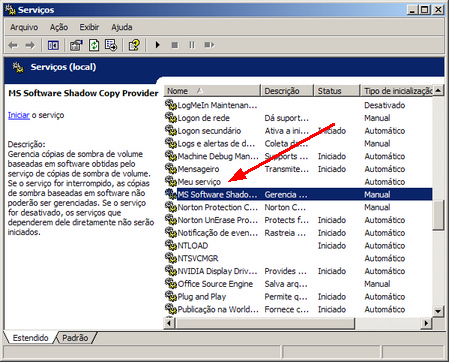This screenshot has width=449, height=362.
Task: Open the Ação menu
Action: point(59,27)
